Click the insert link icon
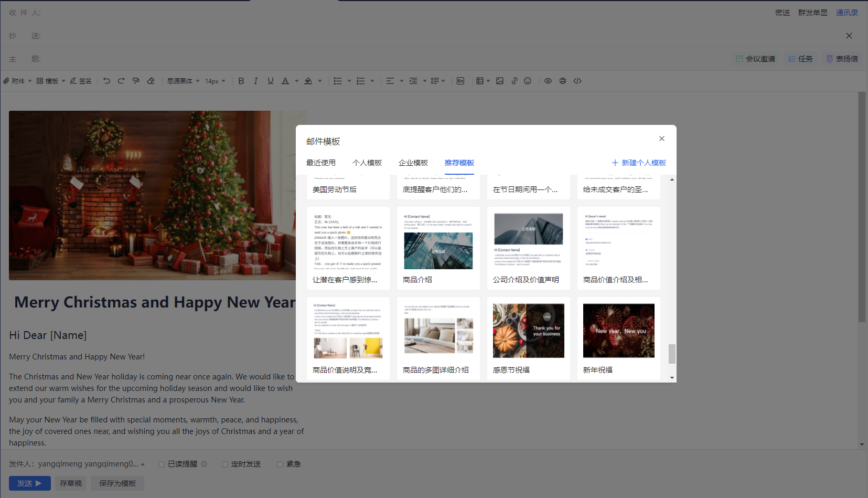 pos(515,81)
